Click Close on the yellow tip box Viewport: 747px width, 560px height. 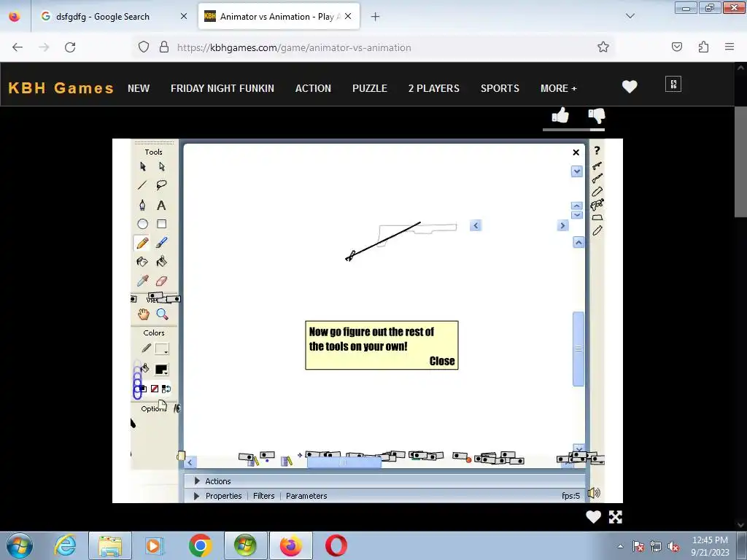pos(441,361)
